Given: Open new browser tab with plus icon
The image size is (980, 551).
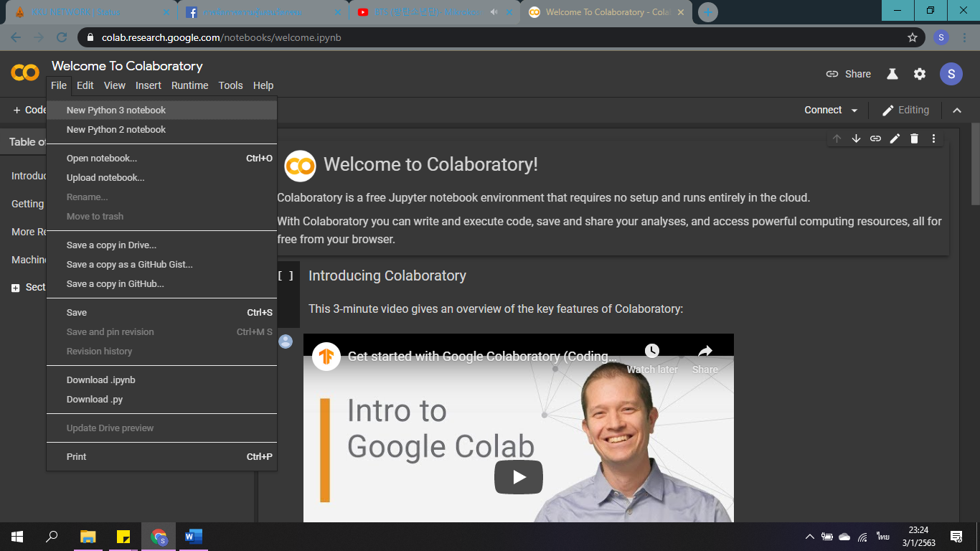Looking at the screenshot, I should click(707, 12).
